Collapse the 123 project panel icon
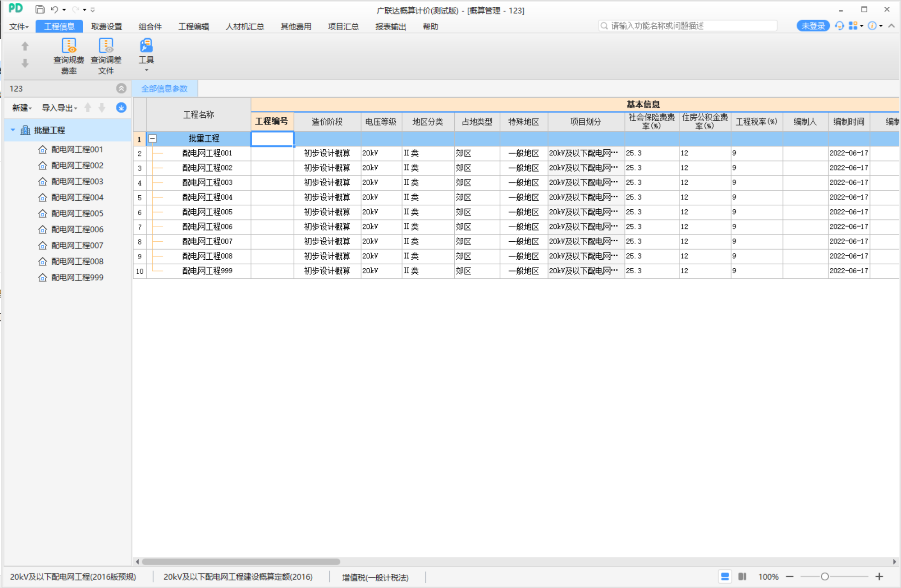The image size is (901, 588). tap(121, 88)
